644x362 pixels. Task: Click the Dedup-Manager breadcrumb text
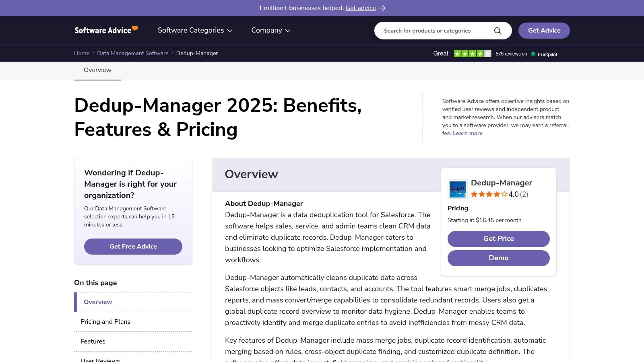(x=197, y=53)
